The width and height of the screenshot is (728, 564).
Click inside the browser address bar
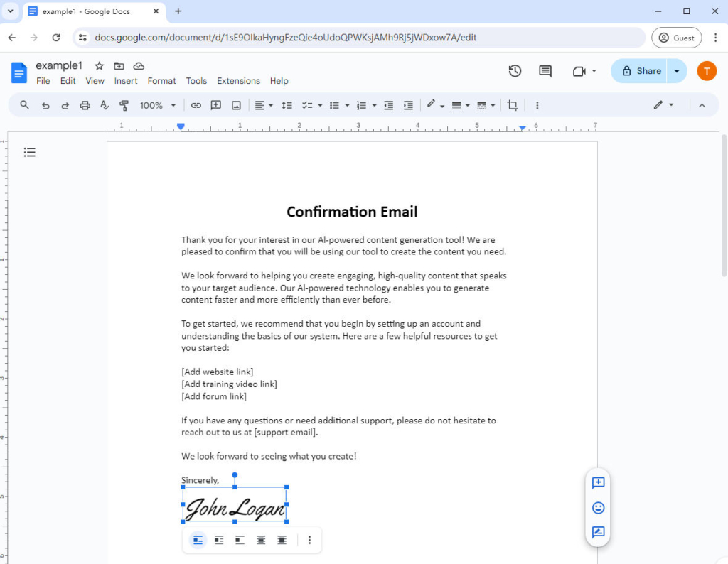(x=284, y=37)
